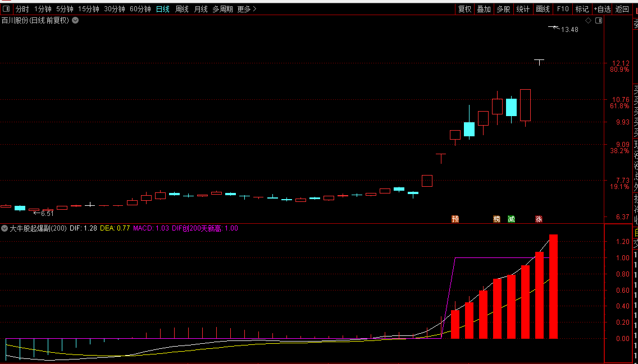Viewport: 638px width, 364px height.
Task: Click the 12.12 price axis label
Action: coord(621,63)
